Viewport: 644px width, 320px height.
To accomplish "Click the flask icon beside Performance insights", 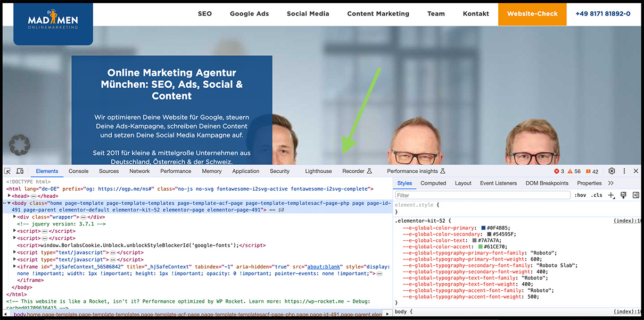I will (x=442, y=171).
